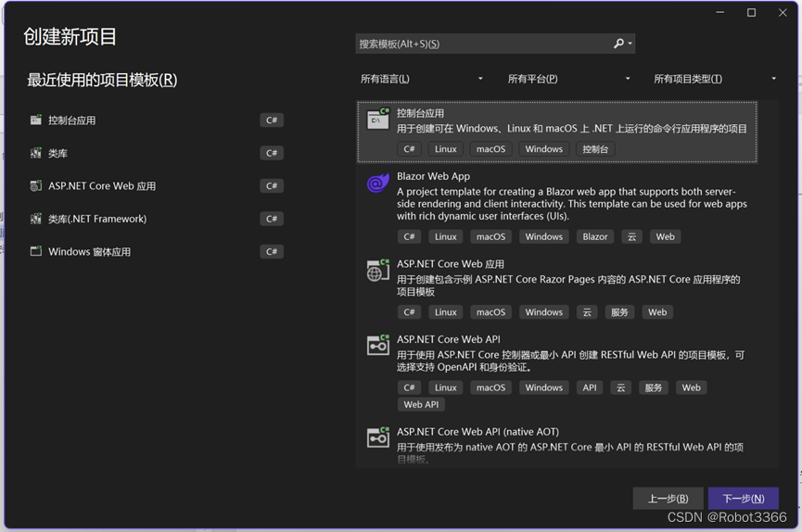802x532 pixels.
Task: Maximize the 创建新项目 dialog window
Action: click(x=751, y=12)
